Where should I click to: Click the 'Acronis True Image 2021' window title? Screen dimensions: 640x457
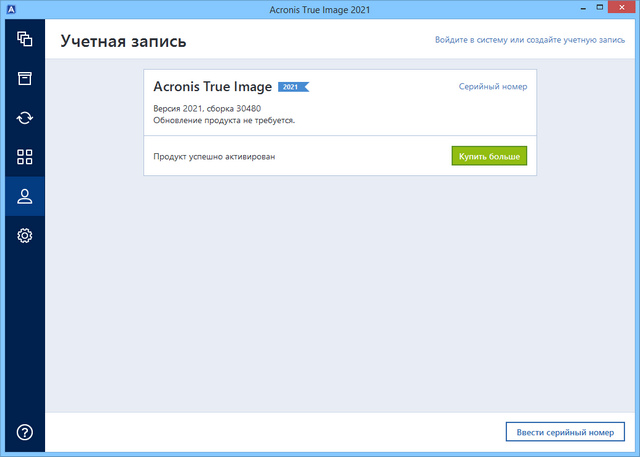pos(320,10)
